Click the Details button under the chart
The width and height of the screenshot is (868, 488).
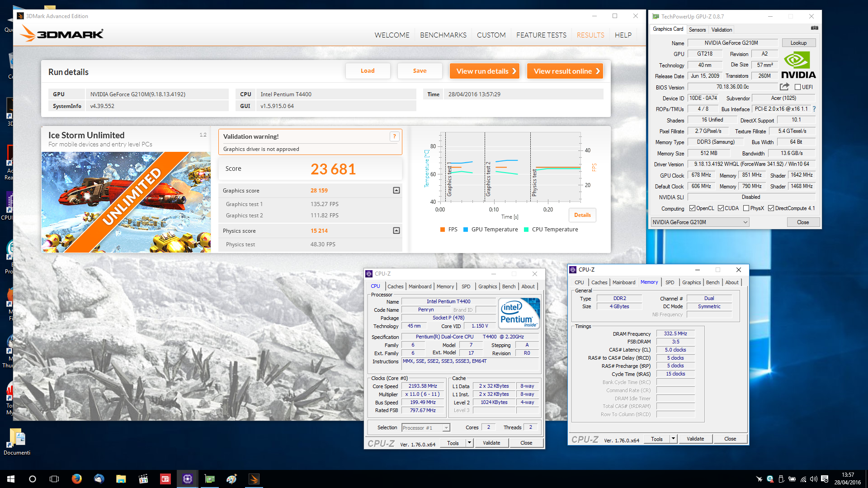click(x=582, y=215)
